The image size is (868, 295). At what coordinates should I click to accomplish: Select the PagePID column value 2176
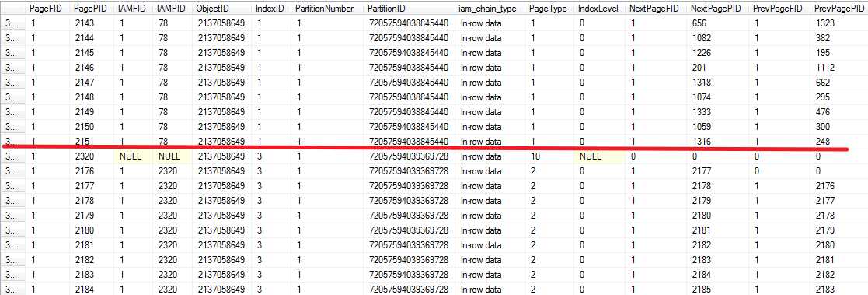pos(92,170)
